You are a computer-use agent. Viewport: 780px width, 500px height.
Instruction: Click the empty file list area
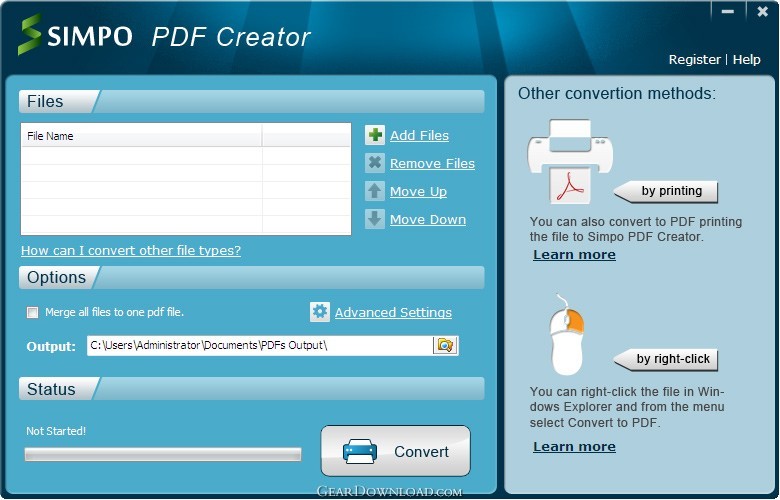coord(186,190)
